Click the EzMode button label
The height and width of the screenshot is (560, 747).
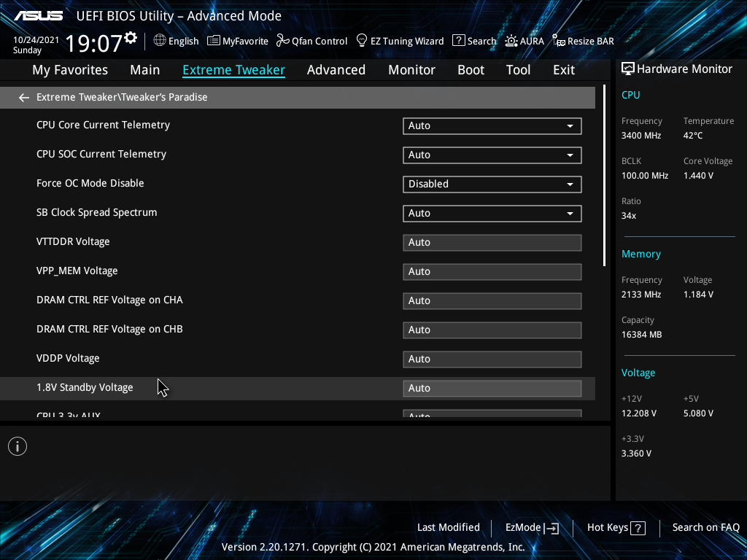click(523, 528)
